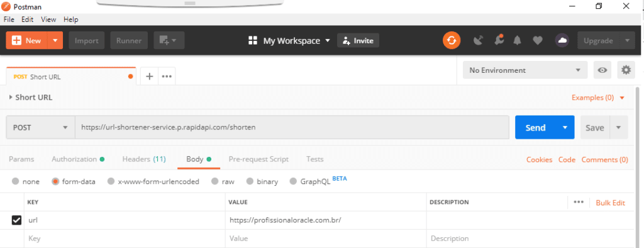Image resolution: width=644 pixels, height=248 pixels.
Task: Click the empty Description placeholder field
Action: (530, 239)
